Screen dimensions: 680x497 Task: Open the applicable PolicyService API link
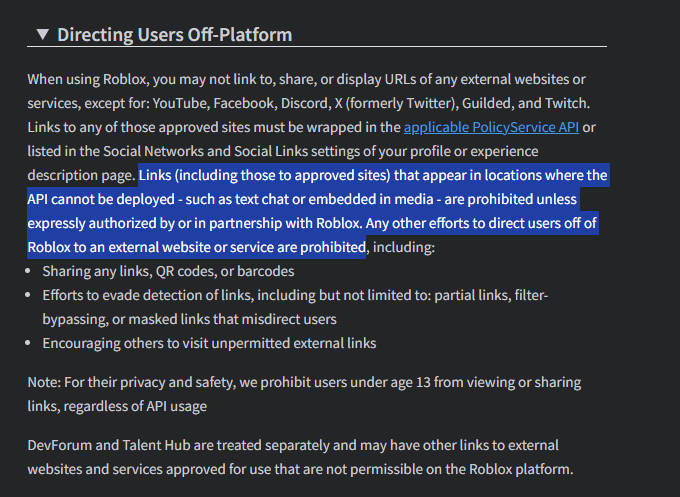[x=491, y=127]
